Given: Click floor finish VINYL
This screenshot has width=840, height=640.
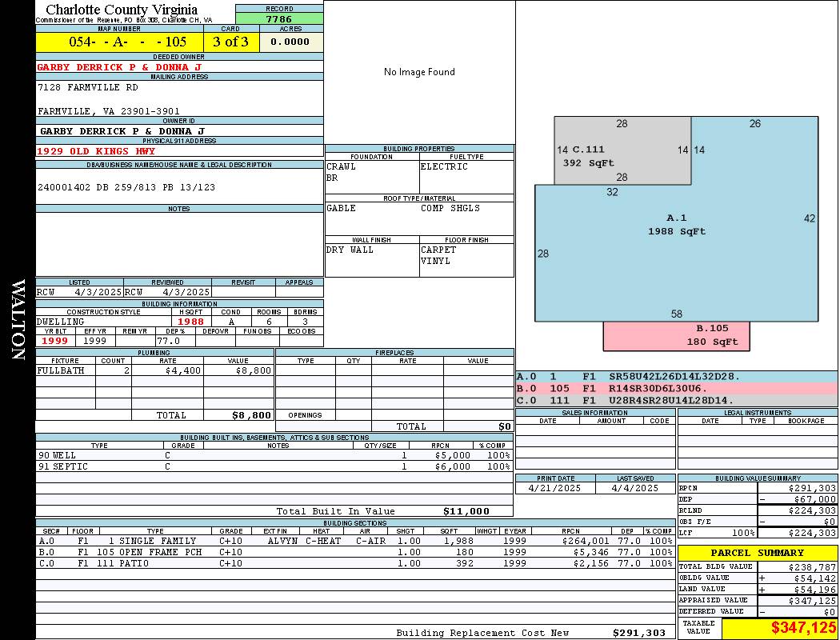Looking at the screenshot, I should coord(435,262).
